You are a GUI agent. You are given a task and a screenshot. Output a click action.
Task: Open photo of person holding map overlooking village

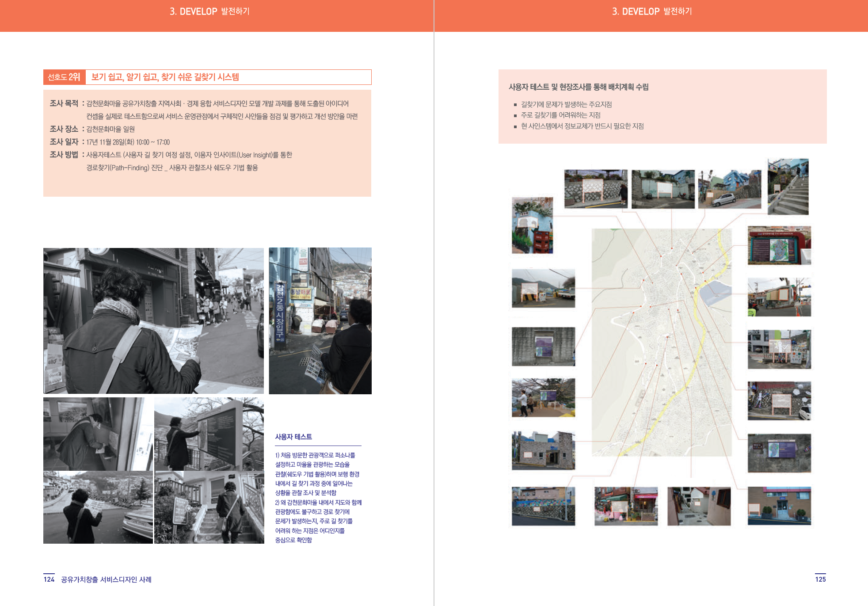[98, 507]
